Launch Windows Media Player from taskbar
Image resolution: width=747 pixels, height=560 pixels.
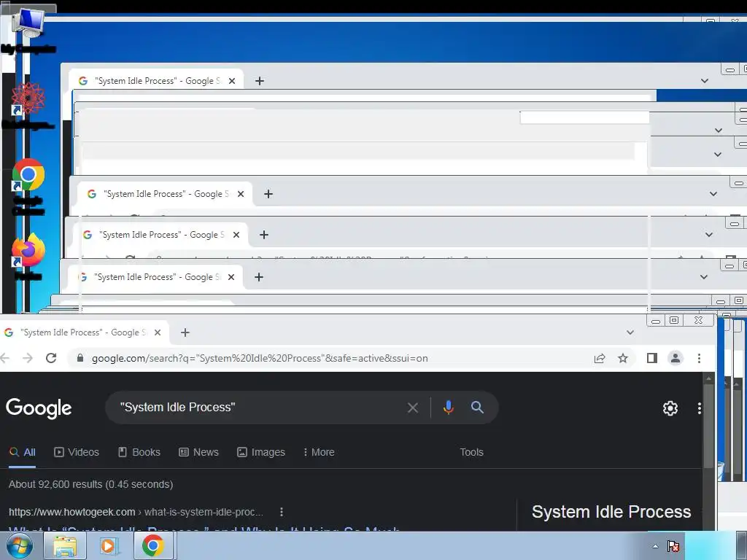(x=108, y=546)
